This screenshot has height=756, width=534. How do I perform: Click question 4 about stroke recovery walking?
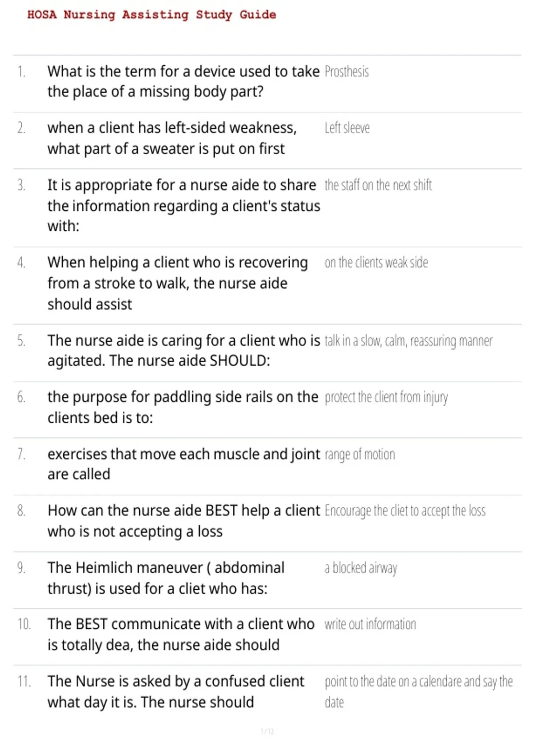pos(178,283)
